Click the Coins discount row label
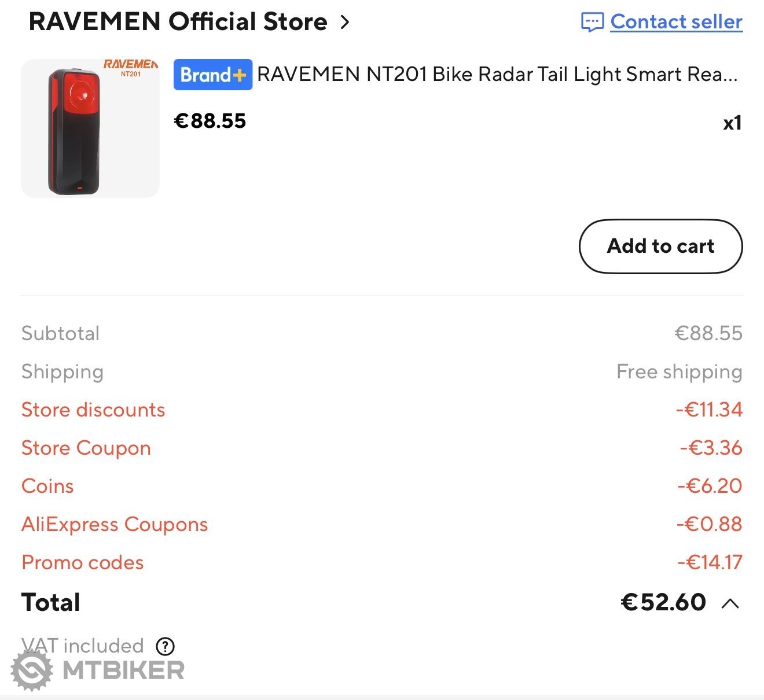 tap(47, 486)
